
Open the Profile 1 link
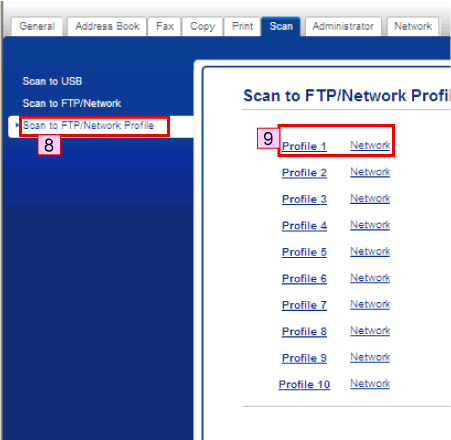304,146
